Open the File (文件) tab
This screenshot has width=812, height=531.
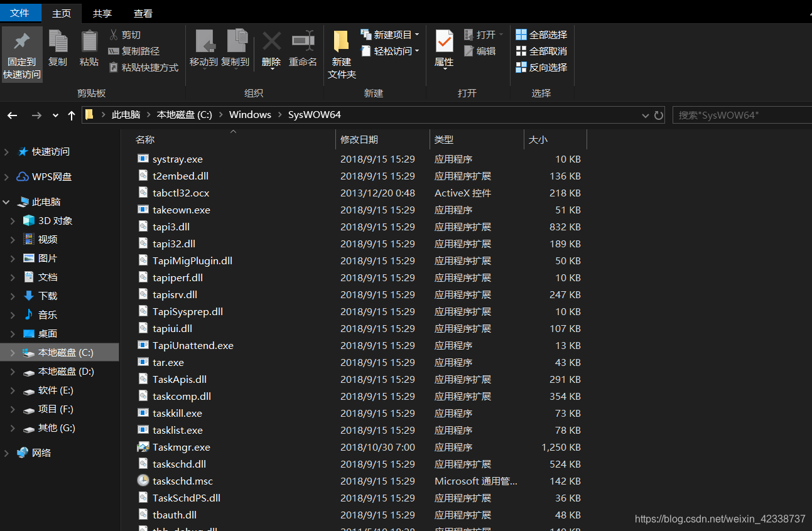(20, 13)
